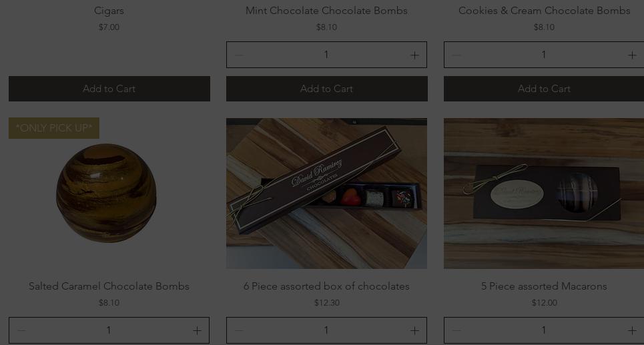644x345 pixels.
Task: Open the Salted Caramel Chocolate Bombs title
Action: coord(109,286)
